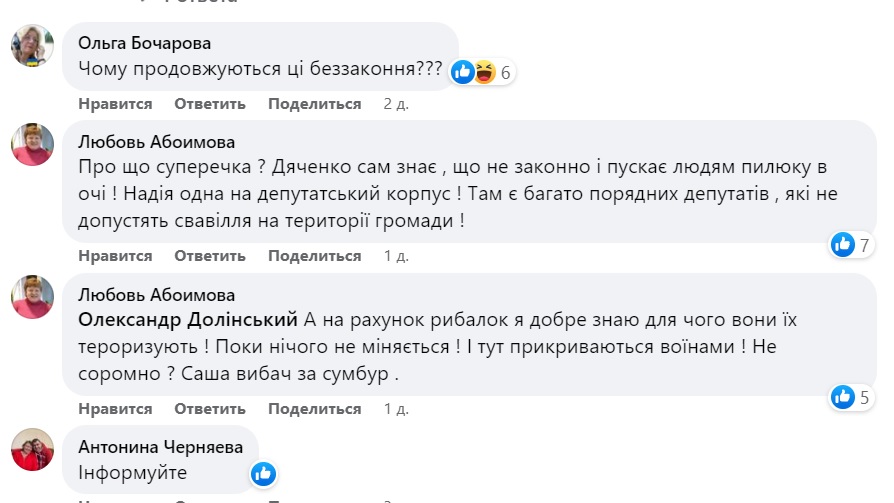This screenshot has height=503, width=894.
Task: Click the like icon with 5 reactions
Action: tap(842, 397)
